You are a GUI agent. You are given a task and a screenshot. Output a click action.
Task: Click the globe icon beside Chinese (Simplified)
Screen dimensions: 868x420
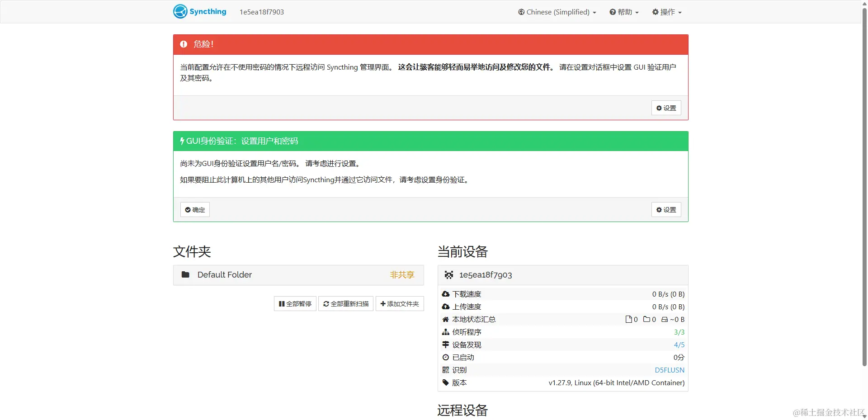521,12
